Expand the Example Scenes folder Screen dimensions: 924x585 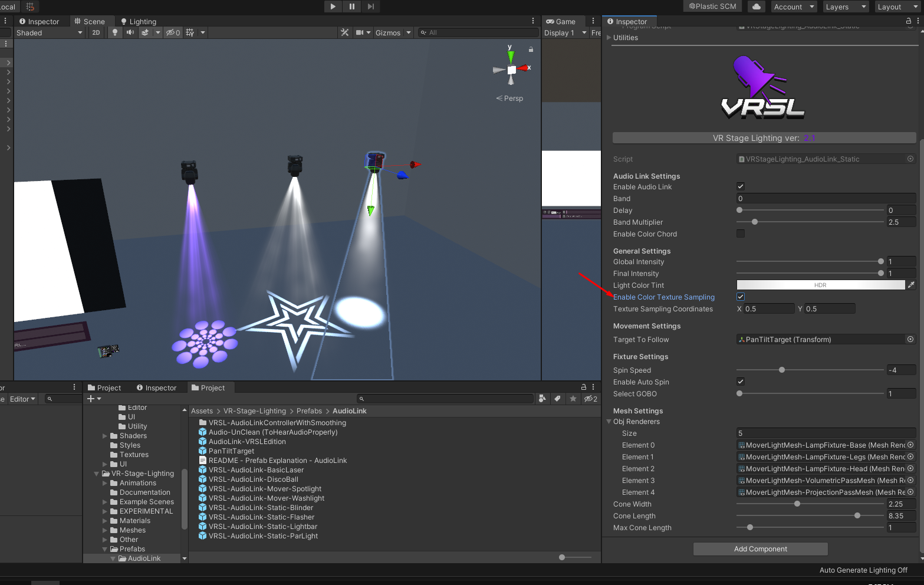105,502
